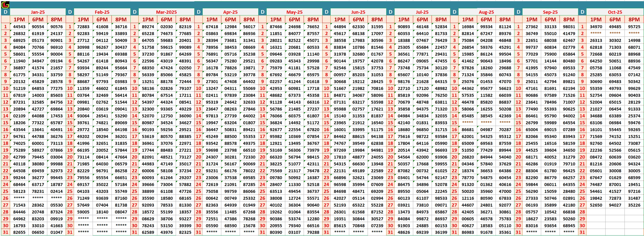The height and width of the screenshot is (236, 644).
Task: Click the 6PM column header under Feb-25
Action: coord(102,20)
